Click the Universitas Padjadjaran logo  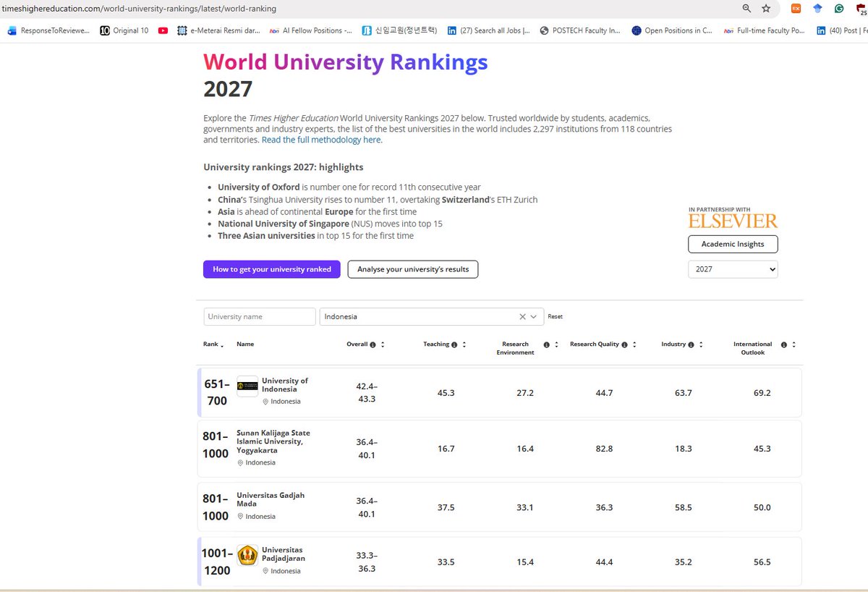pyautogui.click(x=247, y=556)
